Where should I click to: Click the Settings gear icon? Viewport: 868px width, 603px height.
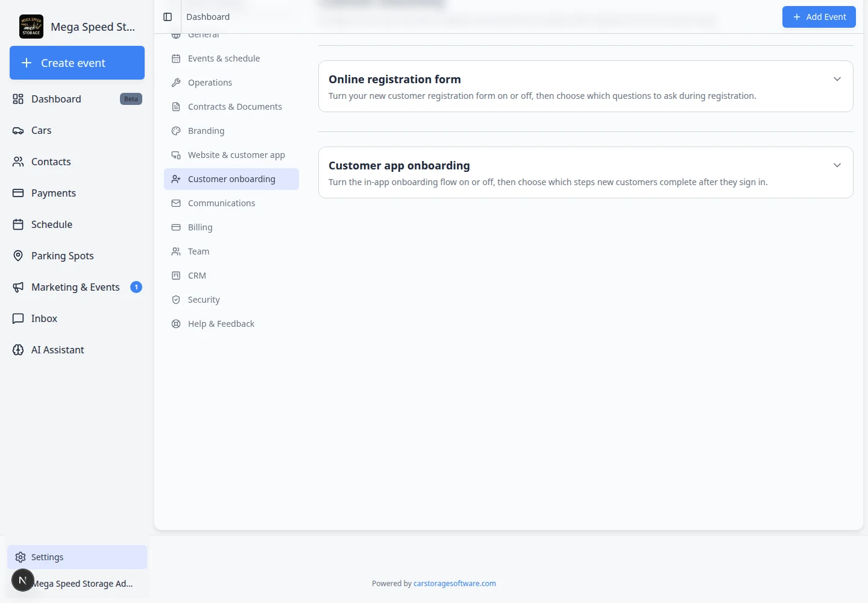point(20,557)
